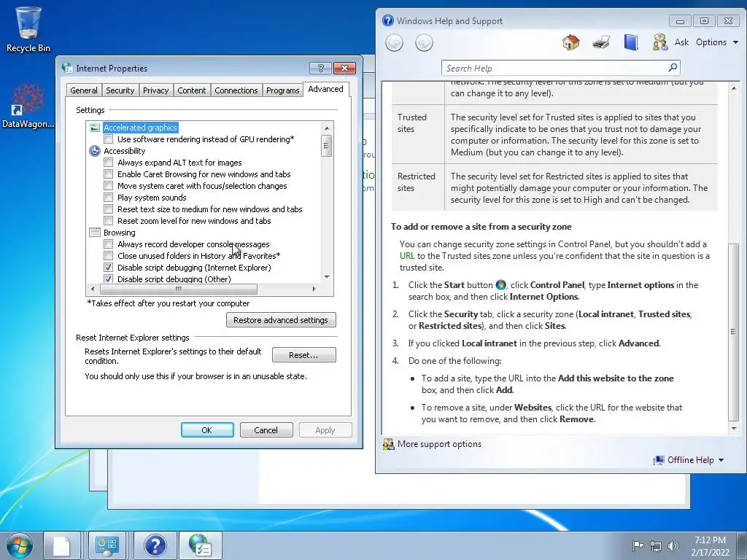Check Move system caret with focus changes
Image resolution: width=747 pixels, height=560 pixels.
pyautogui.click(x=109, y=186)
